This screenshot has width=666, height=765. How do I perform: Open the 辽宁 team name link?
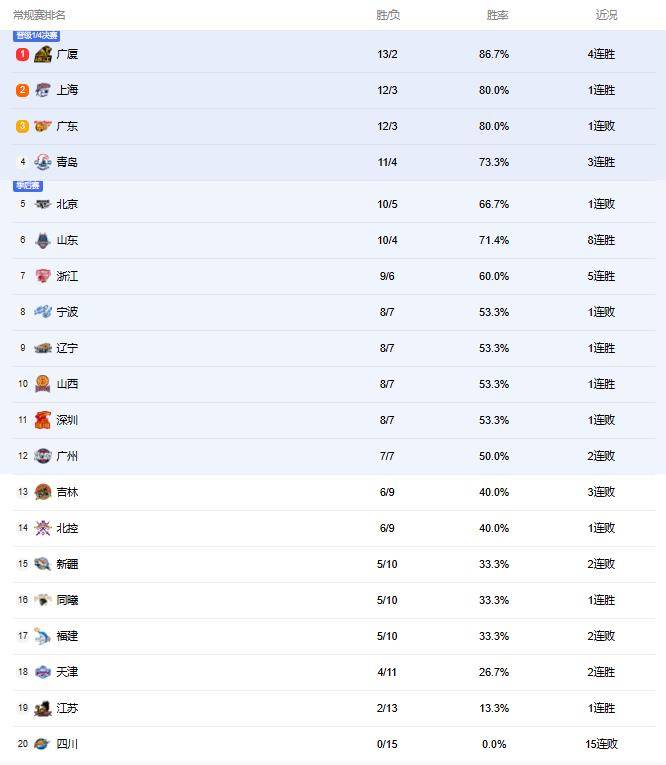coord(67,348)
